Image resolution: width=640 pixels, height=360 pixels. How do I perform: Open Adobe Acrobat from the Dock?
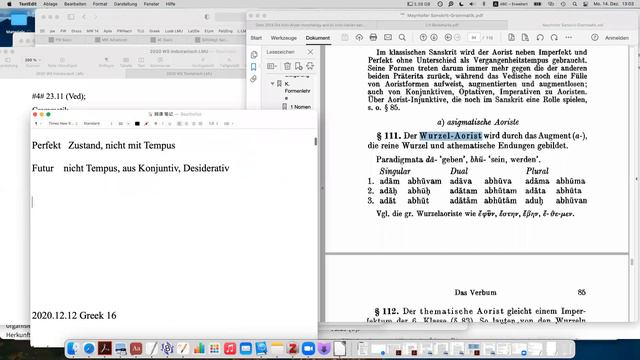(104, 349)
